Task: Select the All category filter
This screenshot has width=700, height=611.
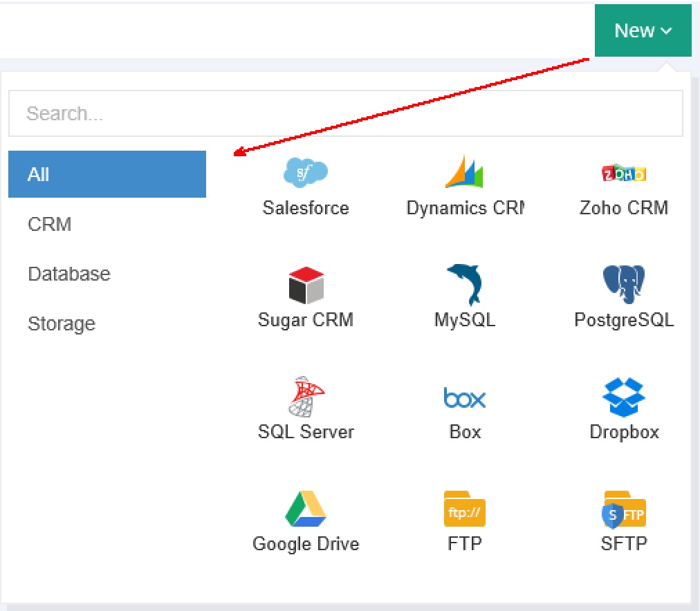Action: point(107,174)
